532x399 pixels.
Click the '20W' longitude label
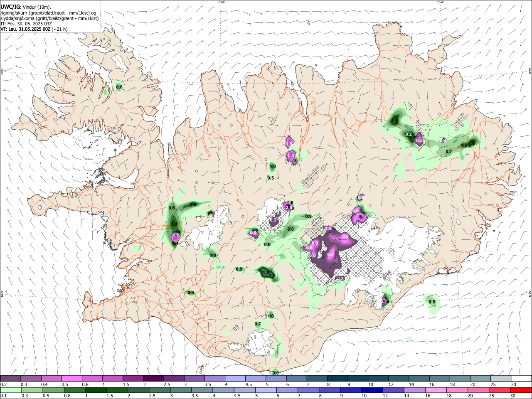221,2
